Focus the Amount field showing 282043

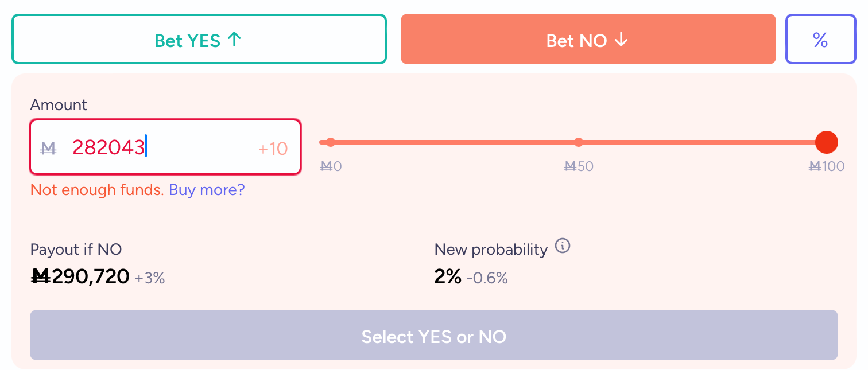pyautogui.click(x=165, y=147)
